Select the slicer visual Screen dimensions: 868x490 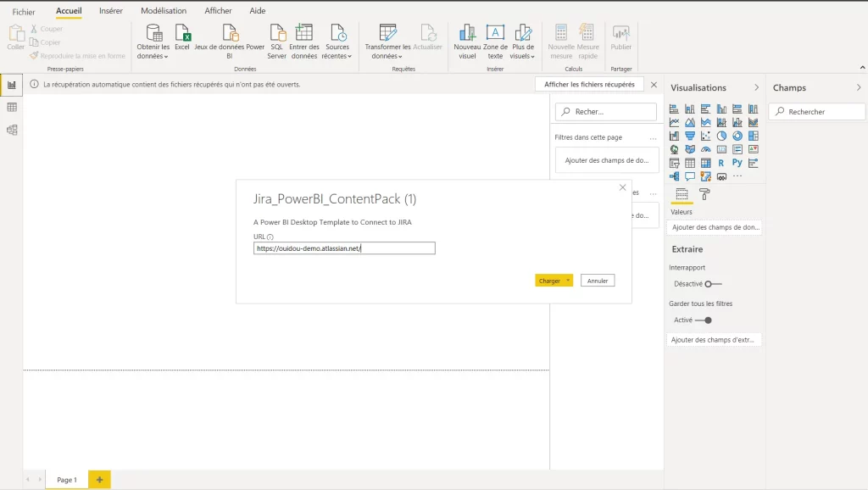pos(674,163)
